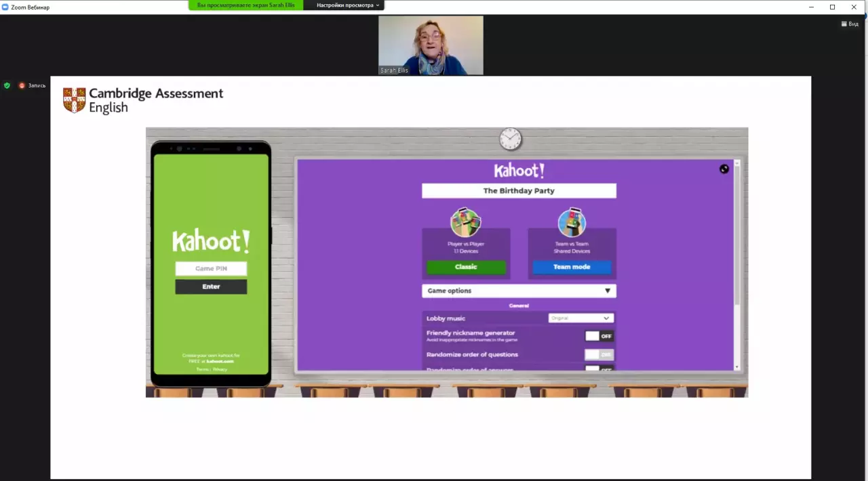Screen dimensions: 868x481
Task: Click the Kahoot! logo on the phone screen
Action: [211, 240]
